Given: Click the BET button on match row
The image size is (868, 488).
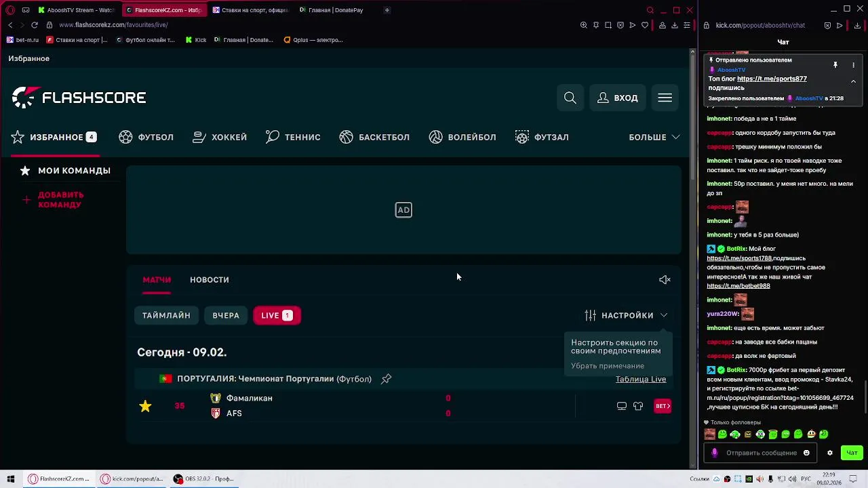Looking at the screenshot, I should (x=663, y=406).
